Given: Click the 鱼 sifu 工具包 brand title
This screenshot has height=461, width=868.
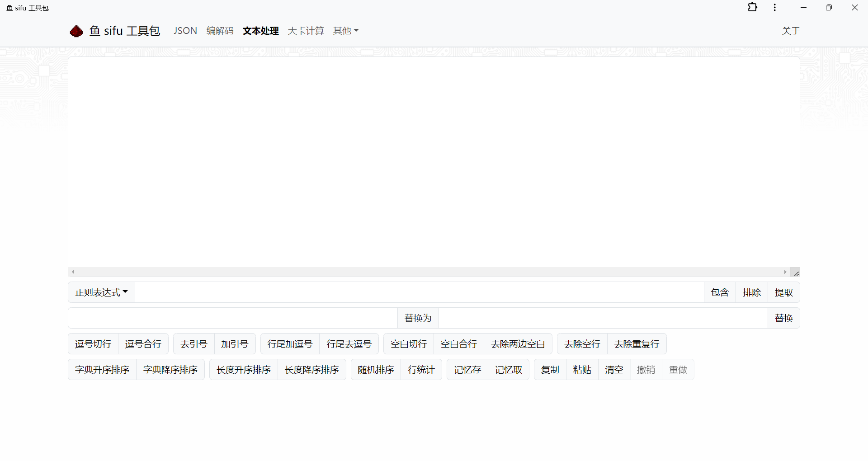Looking at the screenshot, I should point(125,31).
